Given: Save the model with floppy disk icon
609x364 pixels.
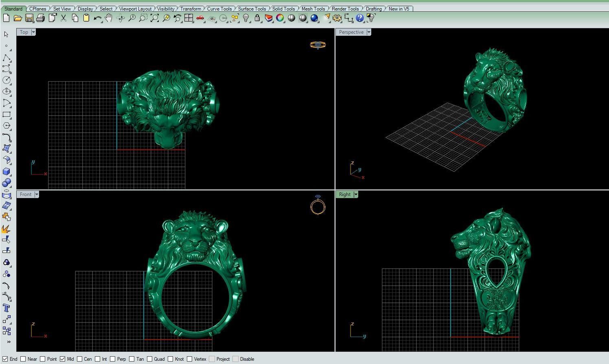Looking at the screenshot, I should [x=29, y=18].
